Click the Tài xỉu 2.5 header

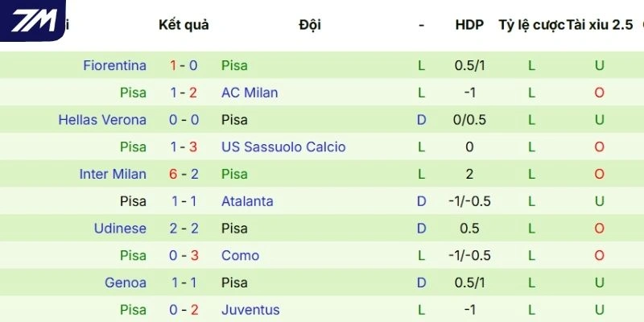600,25
